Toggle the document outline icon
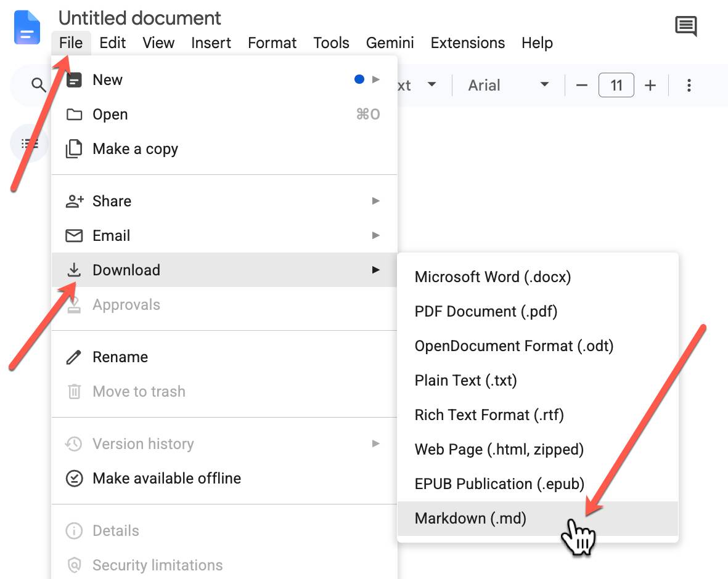728x579 pixels. pos(30,144)
